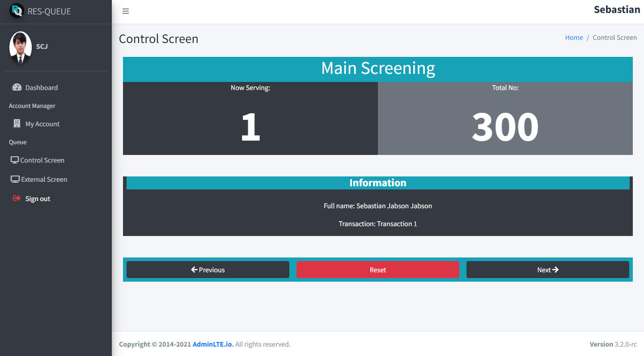Image resolution: width=644 pixels, height=356 pixels.
Task: Click the RES-QUEUE logo icon
Action: tap(17, 11)
